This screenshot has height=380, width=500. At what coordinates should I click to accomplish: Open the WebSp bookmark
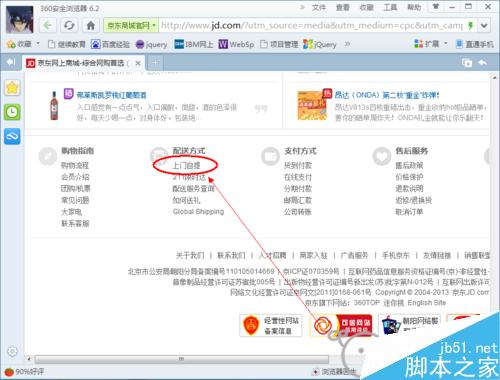click(x=236, y=44)
